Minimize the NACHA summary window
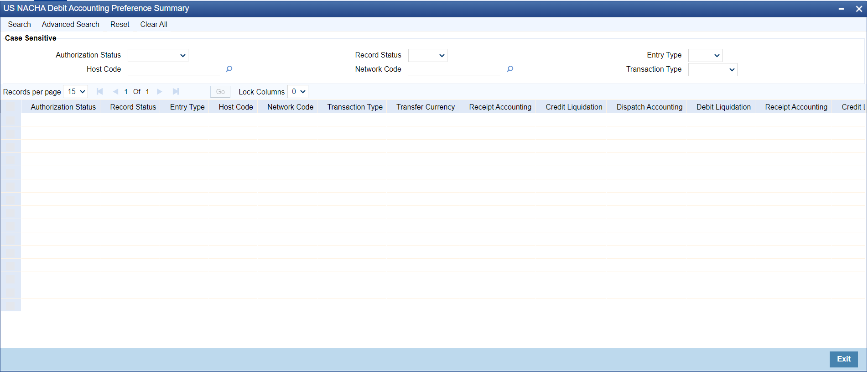The width and height of the screenshot is (868, 372). point(841,9)
